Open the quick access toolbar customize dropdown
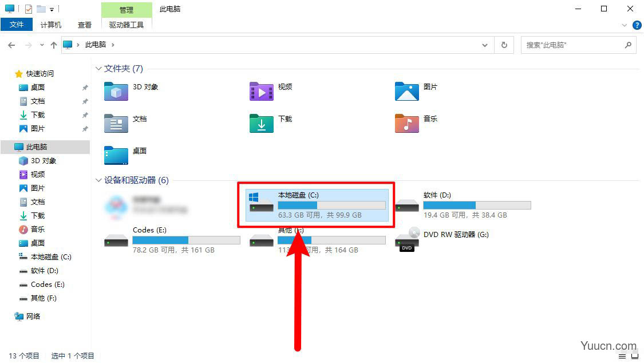This screenshot has height=363, width=644. pos(52,9)
